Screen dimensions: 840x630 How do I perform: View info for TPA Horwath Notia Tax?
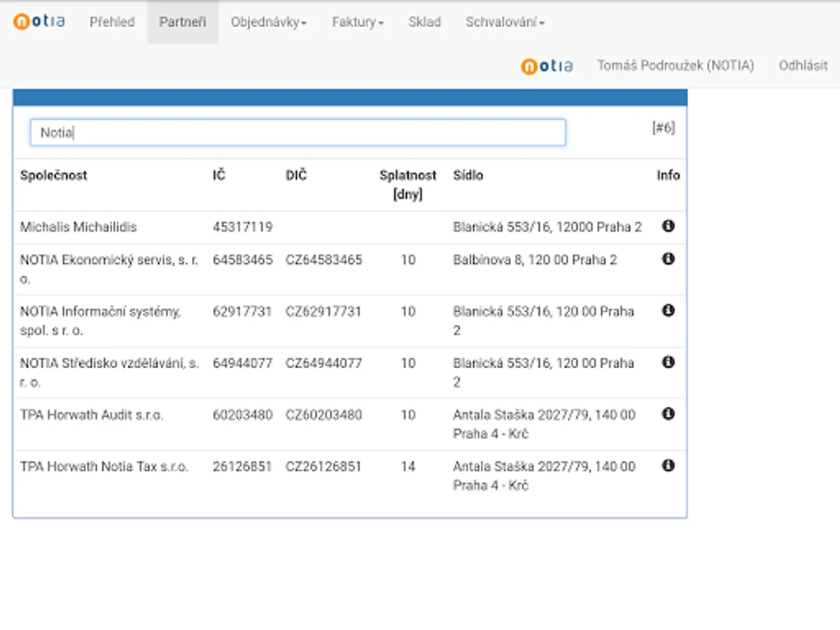(x=668, y=465)
